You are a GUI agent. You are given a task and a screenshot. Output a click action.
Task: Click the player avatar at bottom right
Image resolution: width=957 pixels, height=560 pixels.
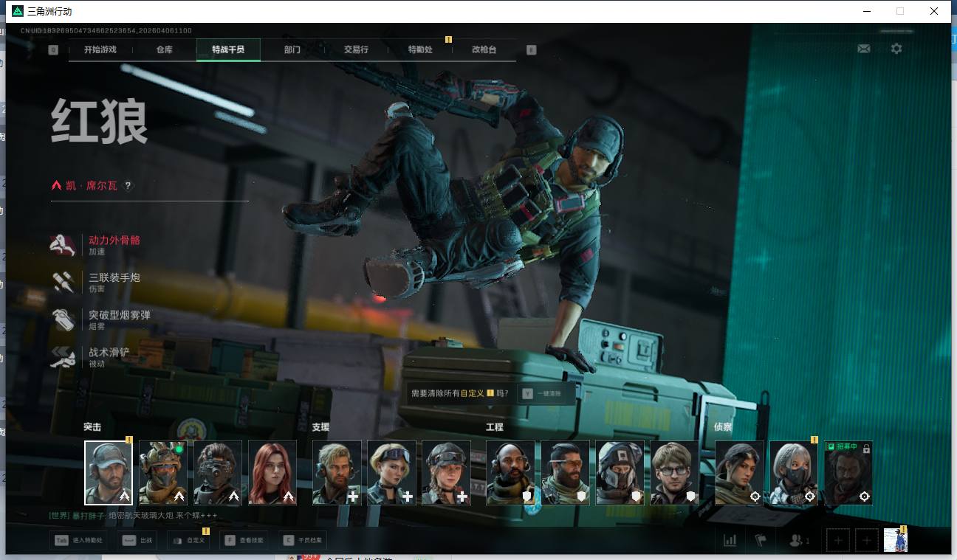click(895, 540)
